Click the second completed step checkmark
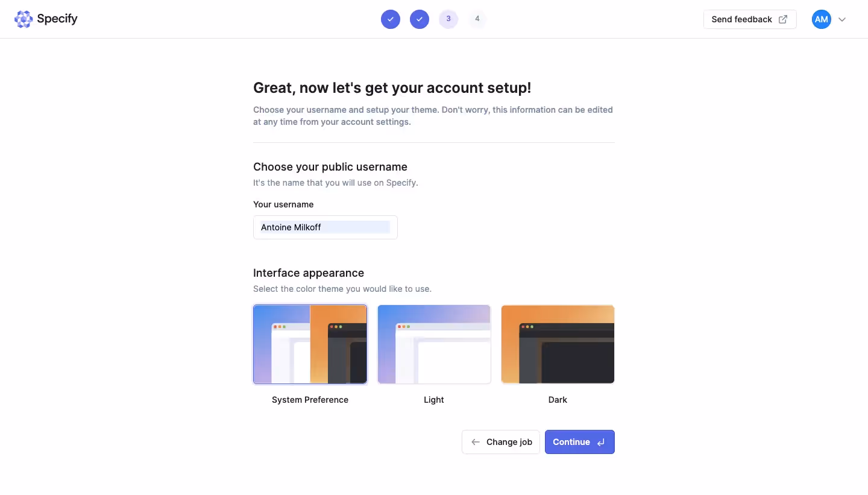This screenshot has height=495, width=868. 420,19
